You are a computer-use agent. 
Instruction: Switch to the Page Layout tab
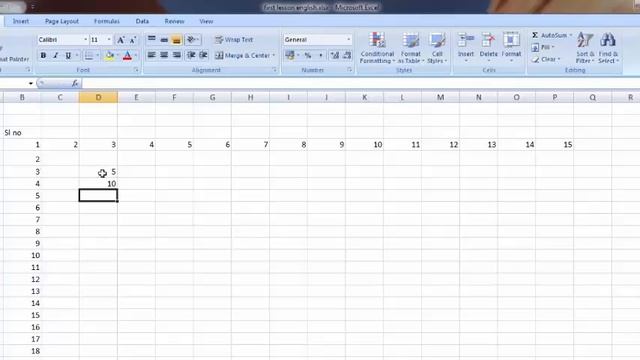(62, 21)
